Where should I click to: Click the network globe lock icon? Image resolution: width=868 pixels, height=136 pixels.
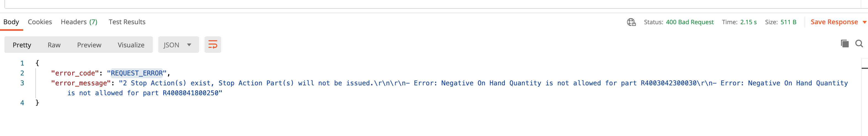coord(631,22)
